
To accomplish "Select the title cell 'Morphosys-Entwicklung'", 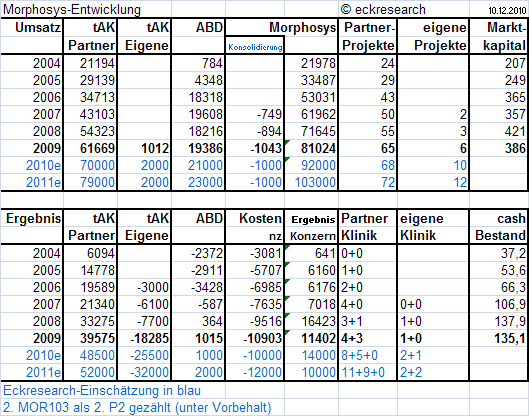I will (x=72, y=9).
